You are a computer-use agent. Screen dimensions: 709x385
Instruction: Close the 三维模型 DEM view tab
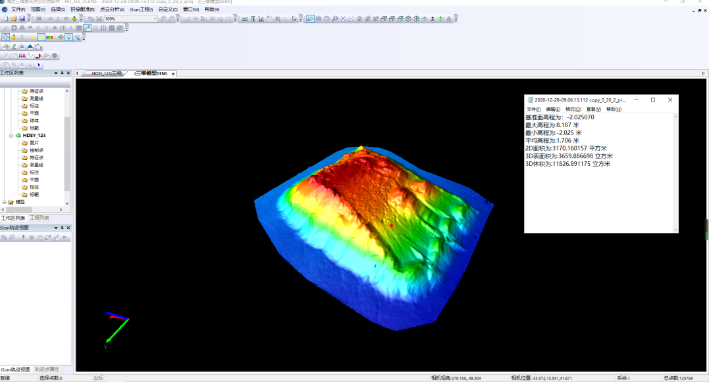pyautogui.click(x=173, y=74)
